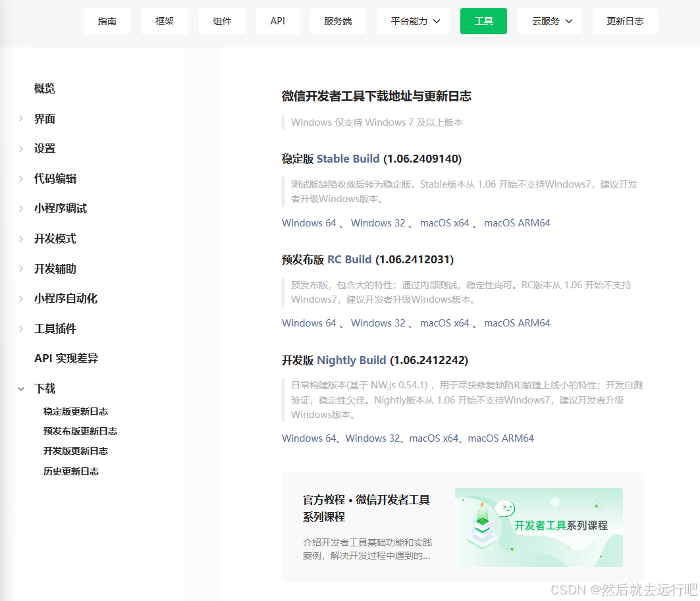Open 历史更新日志 sub-item
This screenshot has height=601, width=700.
71,471
